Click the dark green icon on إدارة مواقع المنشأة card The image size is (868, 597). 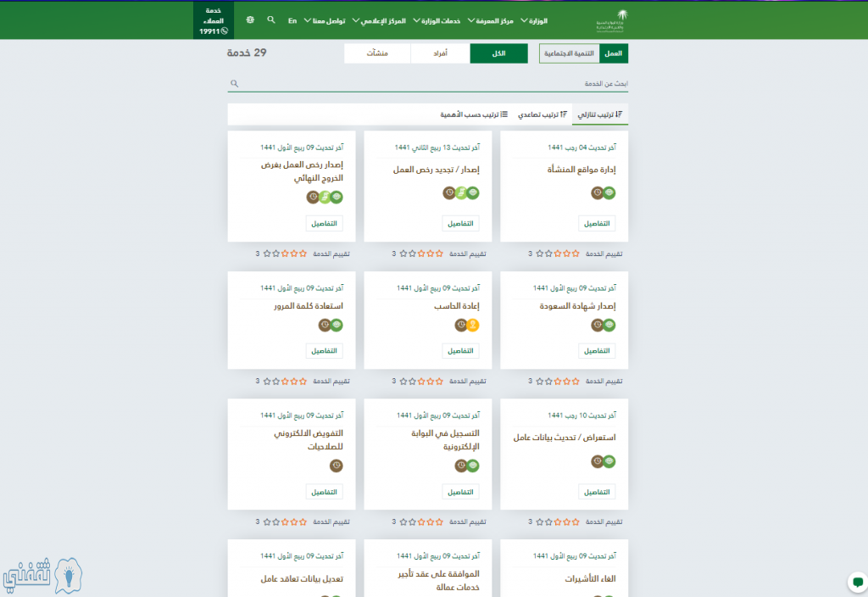coord(609,192)
